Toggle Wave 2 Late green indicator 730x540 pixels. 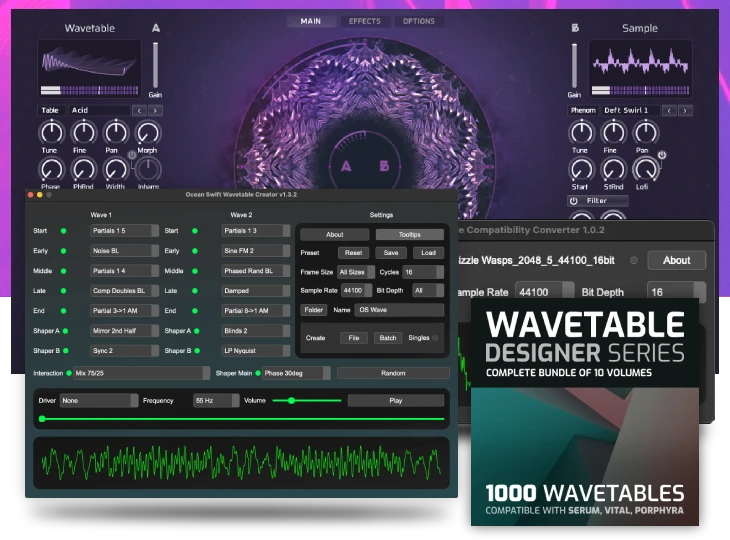[x=195, y=291]
